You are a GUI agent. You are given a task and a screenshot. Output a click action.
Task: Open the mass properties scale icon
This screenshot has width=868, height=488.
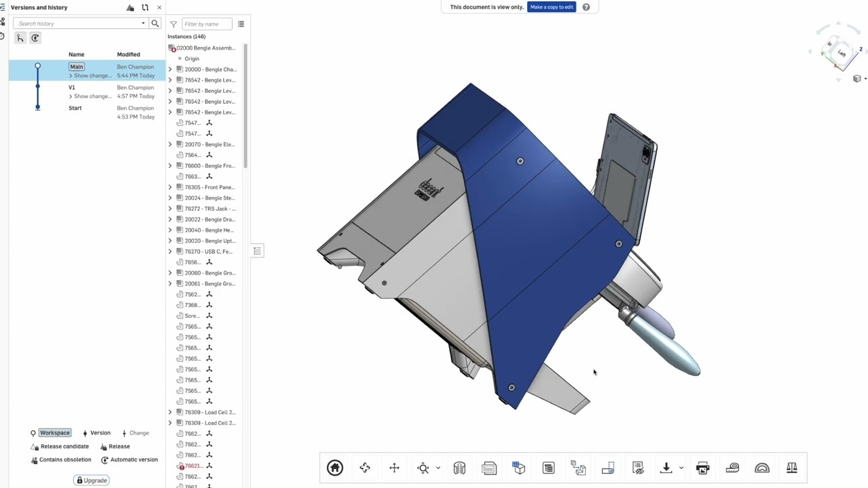coord(791,468)
